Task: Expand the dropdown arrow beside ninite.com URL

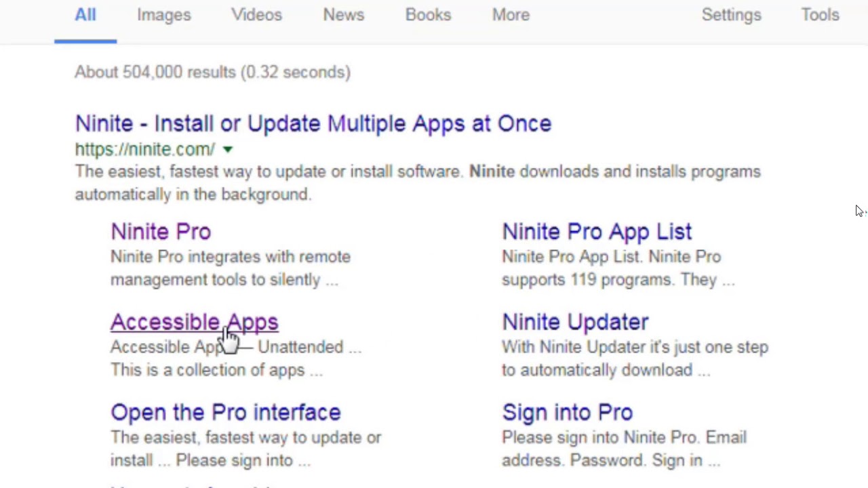Action: pyautogui.click(x=228, y=149)
